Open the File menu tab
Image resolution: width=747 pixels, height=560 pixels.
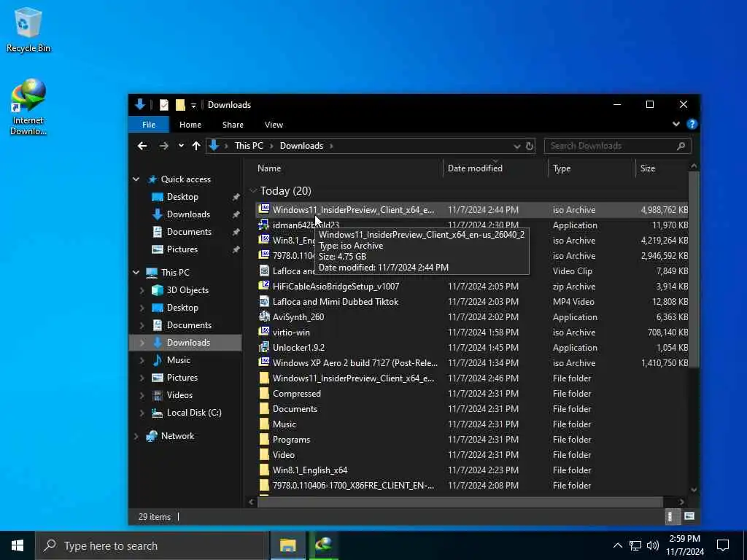(149, 125)
